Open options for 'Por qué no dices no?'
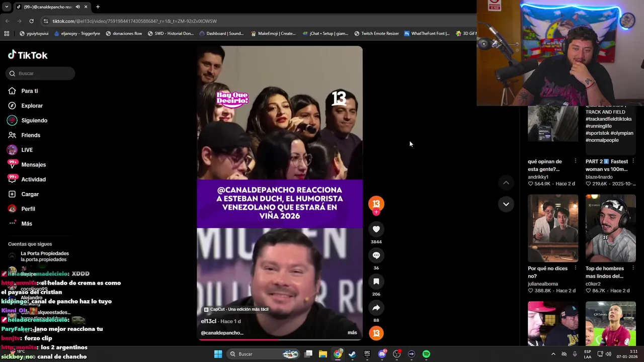The height and width of the screenshot is (362, 644). 575,268
